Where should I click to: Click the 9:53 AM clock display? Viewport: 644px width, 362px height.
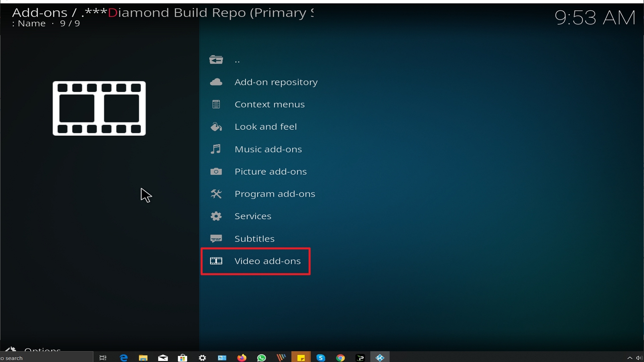595,17
